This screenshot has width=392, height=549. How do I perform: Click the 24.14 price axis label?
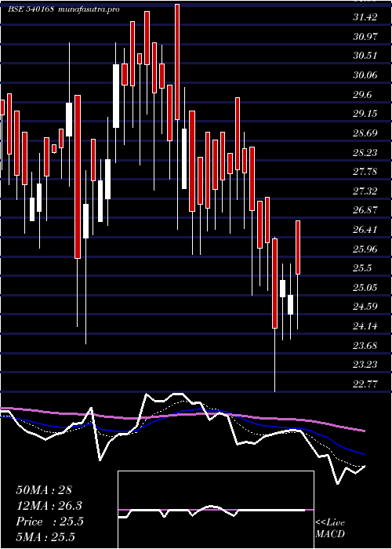coord(365,327)
